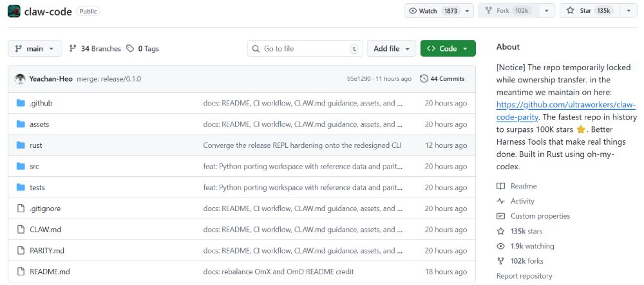Image resolution: width=644 pixels, height=285 pixels.
Task: Expand the main branch selector dropdown
Action: click(35, 48)
